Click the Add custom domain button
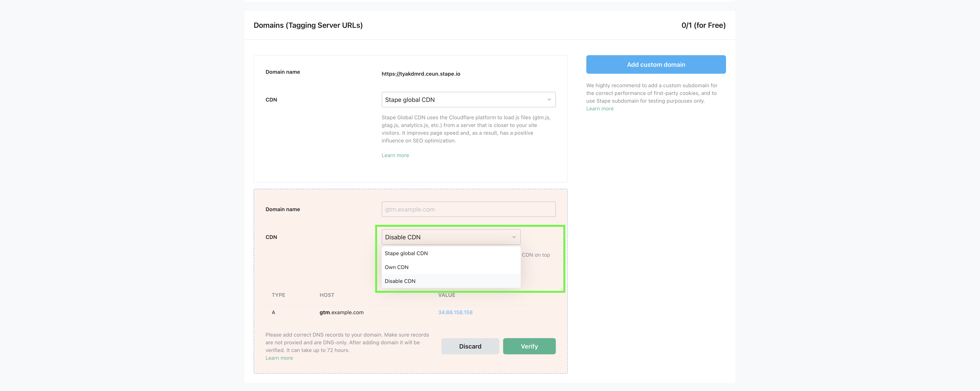Viewport: 980px width, 391px height. tap(656, 64)
